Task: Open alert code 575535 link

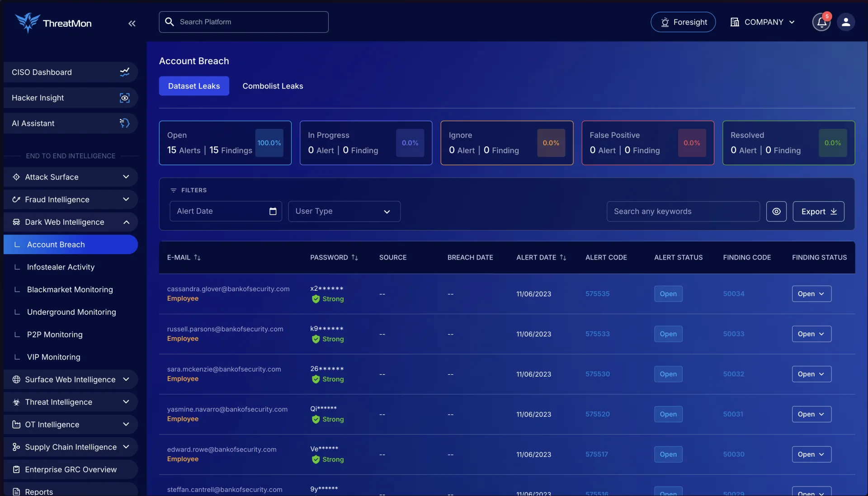Action: click(x=597, y=294)
